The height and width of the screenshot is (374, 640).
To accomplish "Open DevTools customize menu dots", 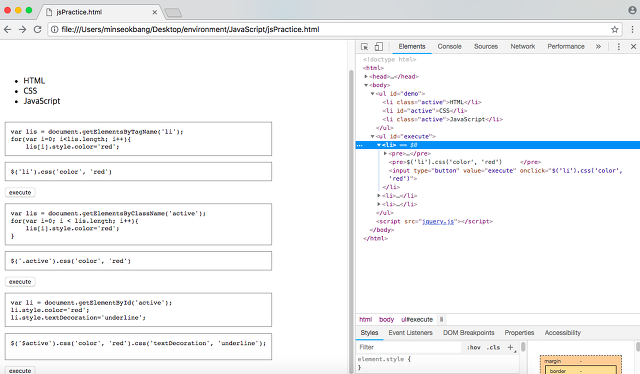I will [x=619, y=47].
